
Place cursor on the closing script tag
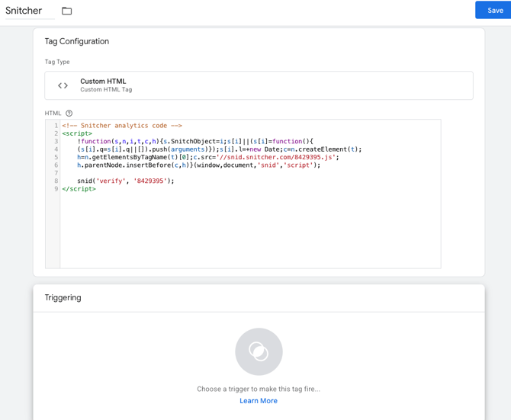point(79,189)
